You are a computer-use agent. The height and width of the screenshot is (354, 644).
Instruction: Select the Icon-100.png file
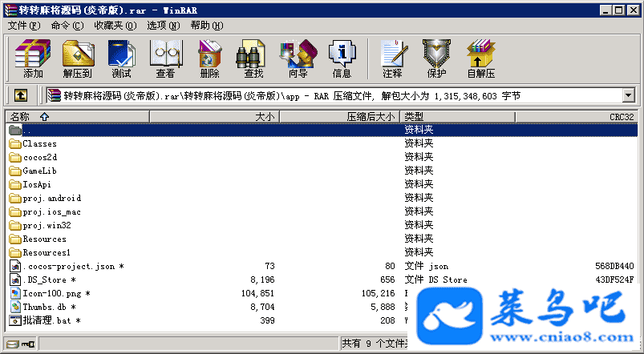point(51,294)
